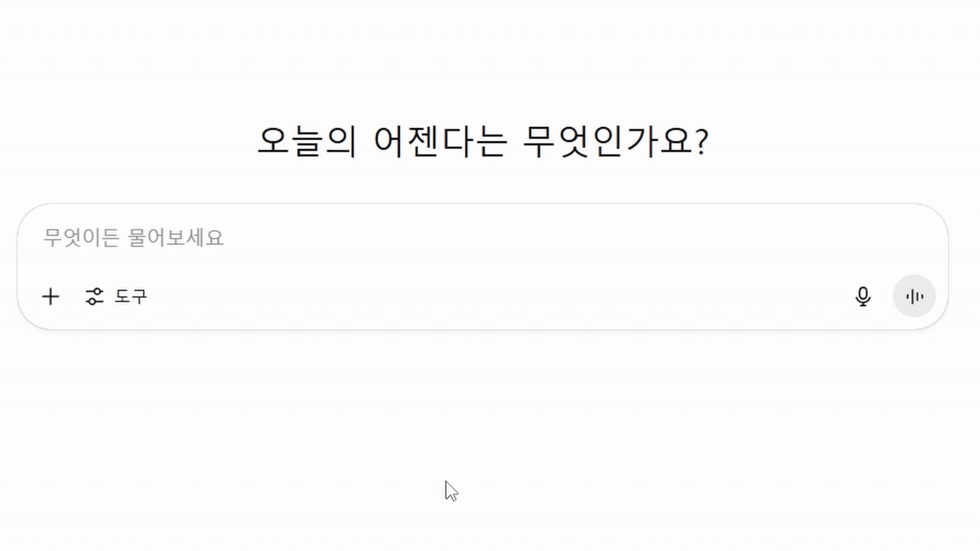Click the placeholder text 무엇이든 물어보세요
Screen dimensions: 980x551
click(133, 238)
